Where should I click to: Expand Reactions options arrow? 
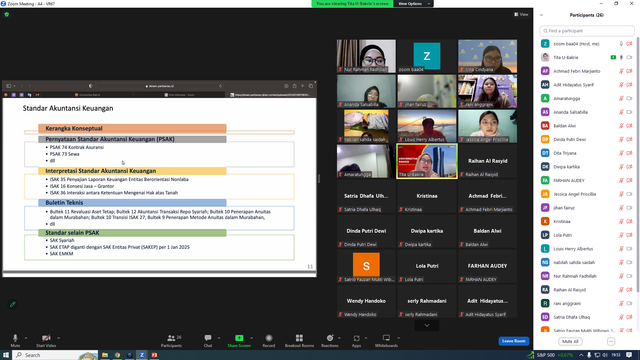pos(339,338)
